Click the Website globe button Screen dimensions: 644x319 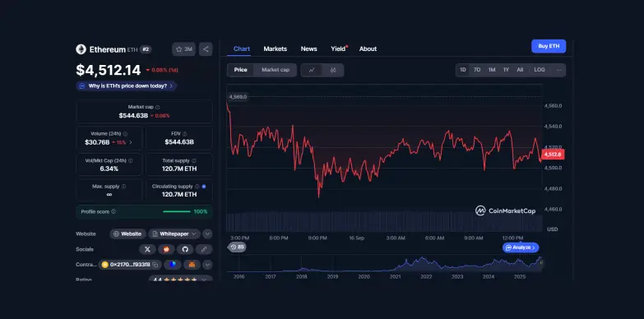pyautogui.click(x=127, y=234)
